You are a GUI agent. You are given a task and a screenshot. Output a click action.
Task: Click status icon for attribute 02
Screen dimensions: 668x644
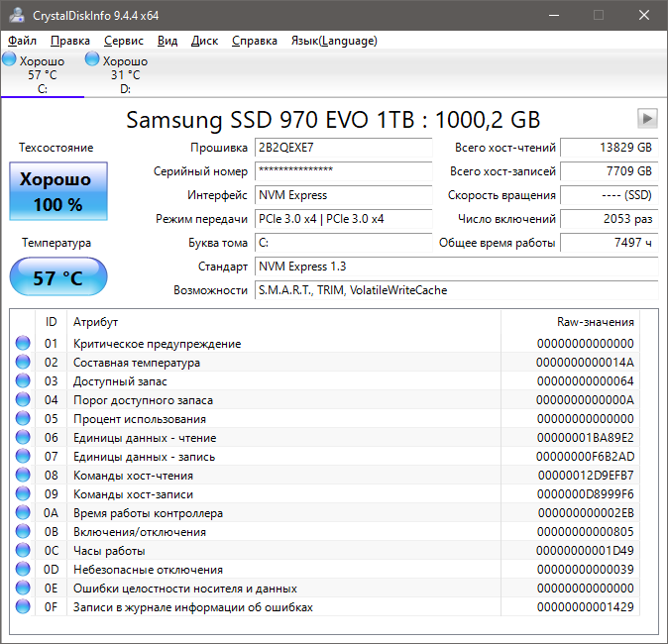pos(23,362)
